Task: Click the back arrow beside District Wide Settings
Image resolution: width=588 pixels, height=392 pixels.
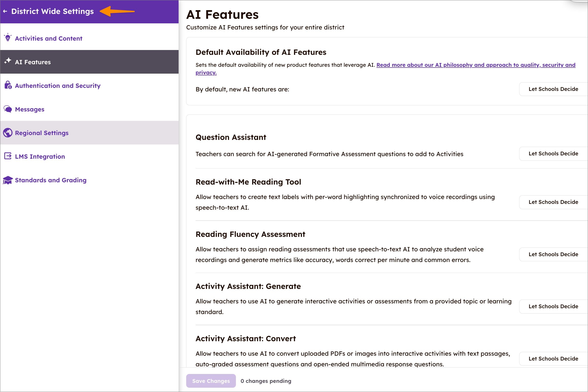Action: click(5, 11)
